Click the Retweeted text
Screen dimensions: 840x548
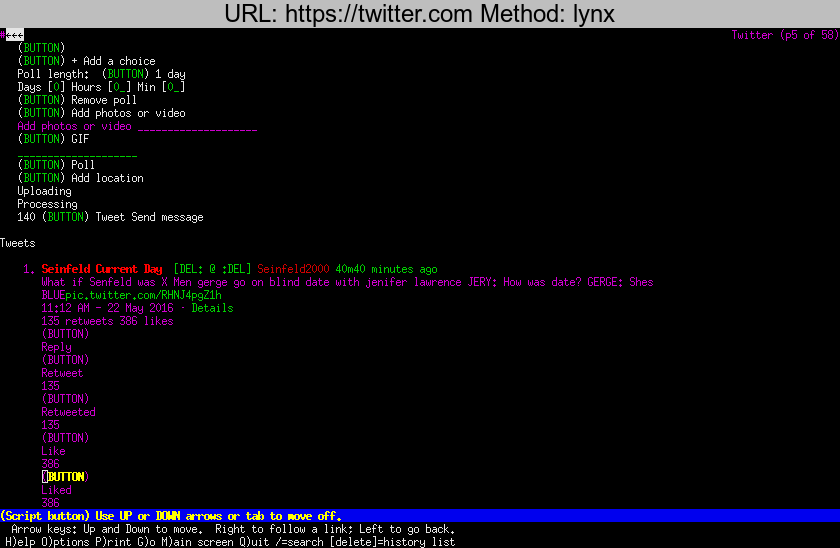(x=69, y=412)
